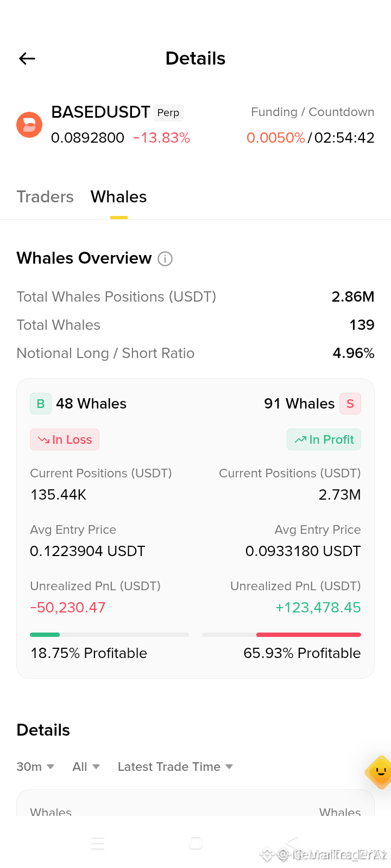Screen dimensions: 391x868
Task: Go back using the arrow icon
Action: click(x=27, y=59)
